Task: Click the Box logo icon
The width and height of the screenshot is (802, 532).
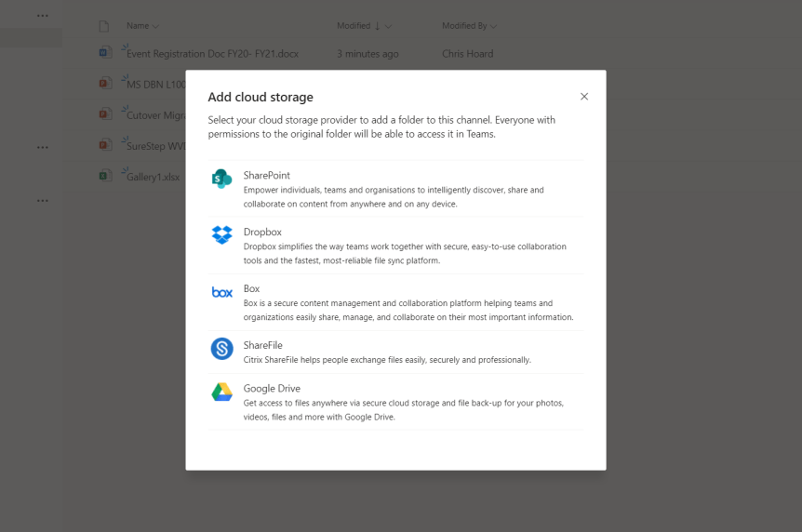Action: [x=221, y=292]
